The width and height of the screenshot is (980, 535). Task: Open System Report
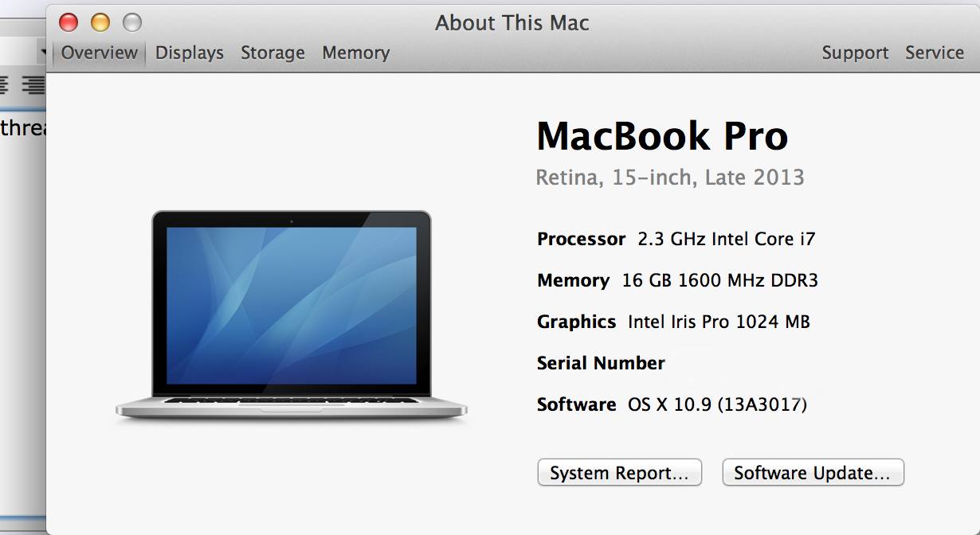pos(619,472)
